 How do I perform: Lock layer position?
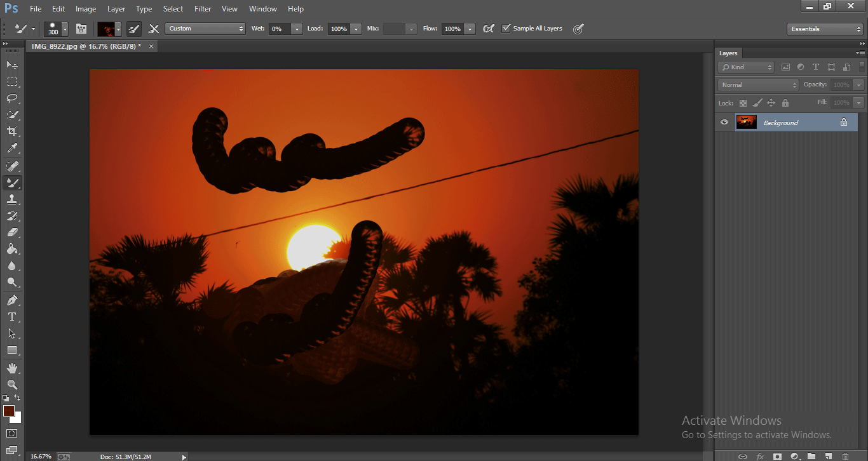click(771, 103)
